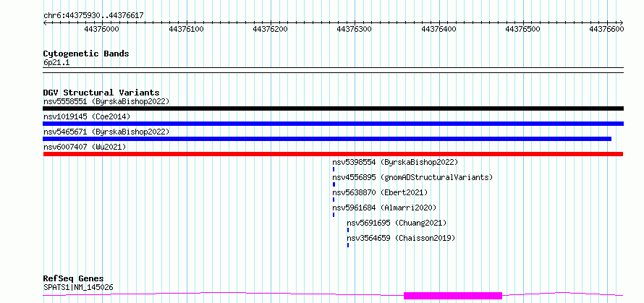Open nsv5558551 (ByrskaBishop2022) label
Screen dimensions: 644x303
pyautogui.click(x=106, y=101)
